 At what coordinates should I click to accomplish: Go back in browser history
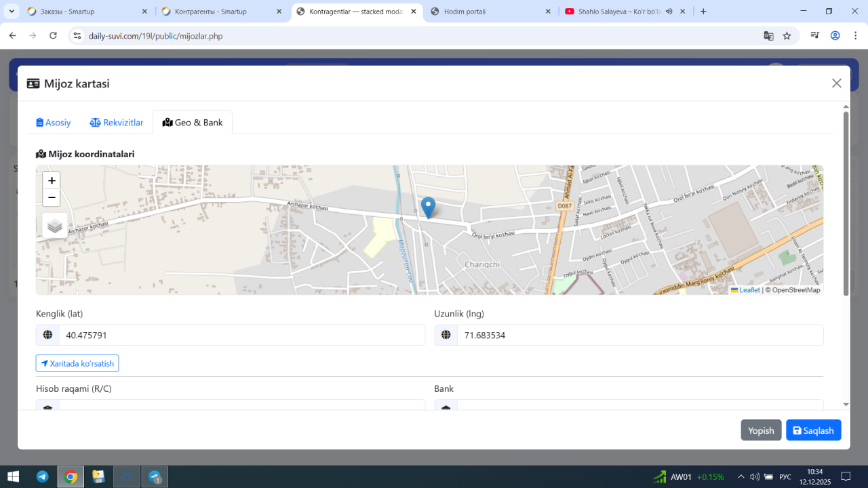(x=12, y=36)
